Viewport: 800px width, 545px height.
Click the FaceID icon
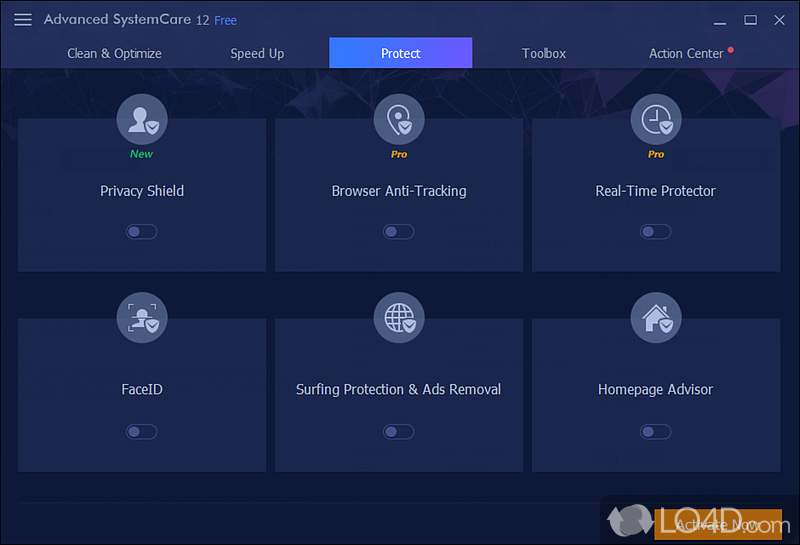pos(142,318)
